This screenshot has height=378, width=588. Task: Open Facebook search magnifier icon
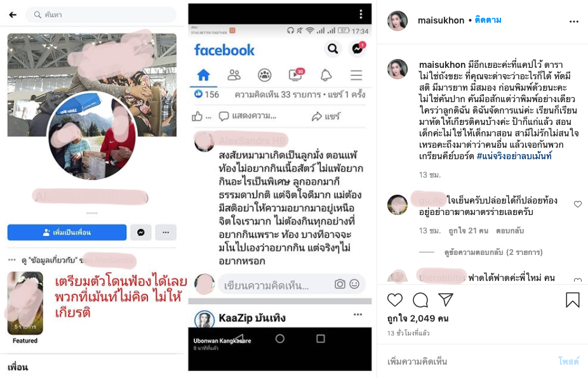click(x=333, y=49)
